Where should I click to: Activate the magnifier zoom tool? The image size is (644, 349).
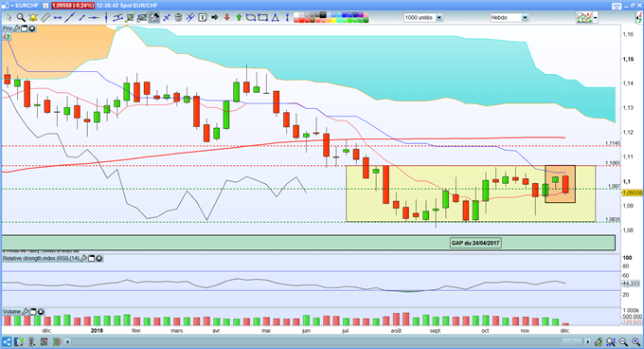pos(21,17)
